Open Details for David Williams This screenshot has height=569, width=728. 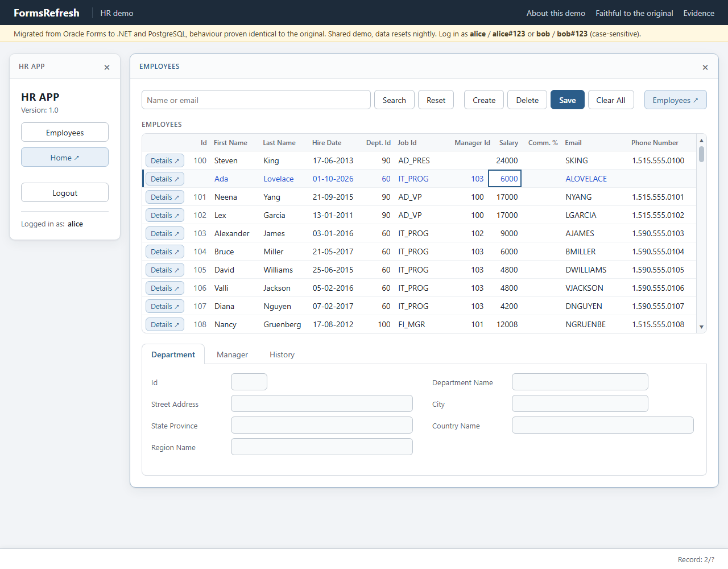pyautogui.click(x=165, y=270)
